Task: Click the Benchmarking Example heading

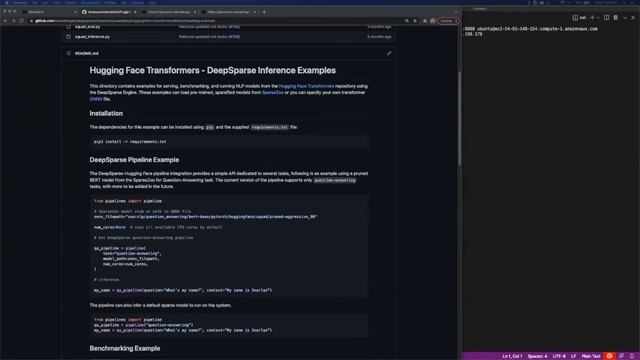Action: pyautogui.click(x=125, y=349)
